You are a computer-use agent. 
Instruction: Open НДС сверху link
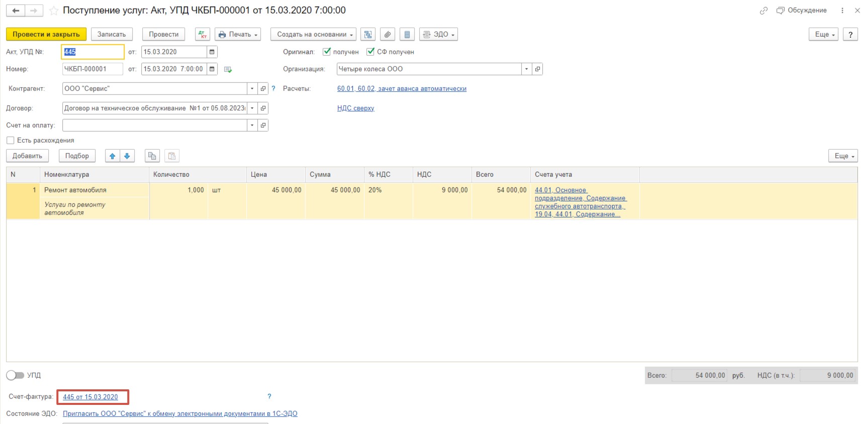tap(356, 108)
